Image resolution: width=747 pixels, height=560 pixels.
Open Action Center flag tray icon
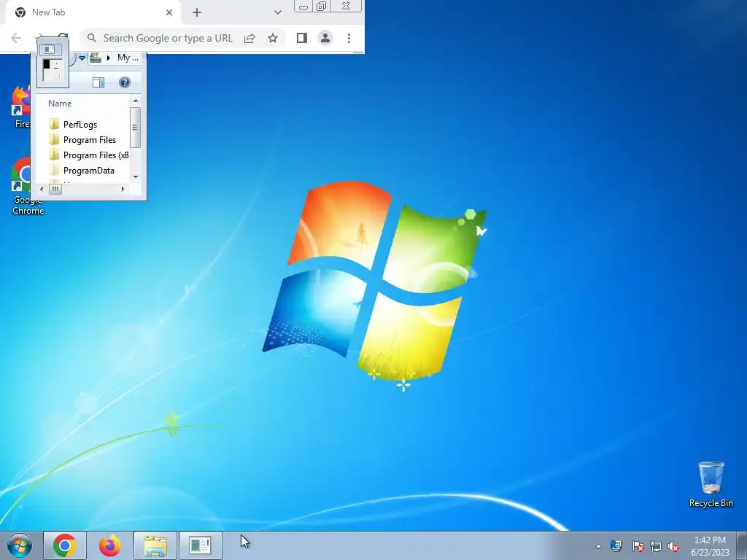(x=638, y=546)
